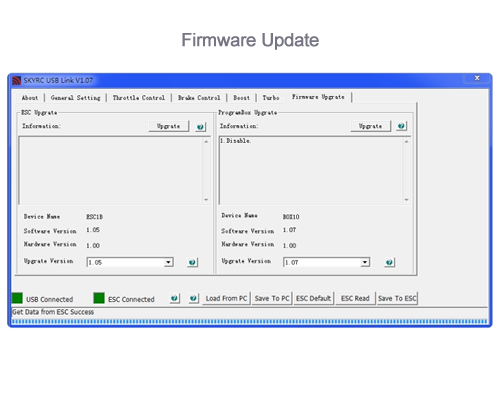The width and height of the screenshot is (500, 400).
Task: Switch to Throttle Control tab
Action: pos(139,98)
